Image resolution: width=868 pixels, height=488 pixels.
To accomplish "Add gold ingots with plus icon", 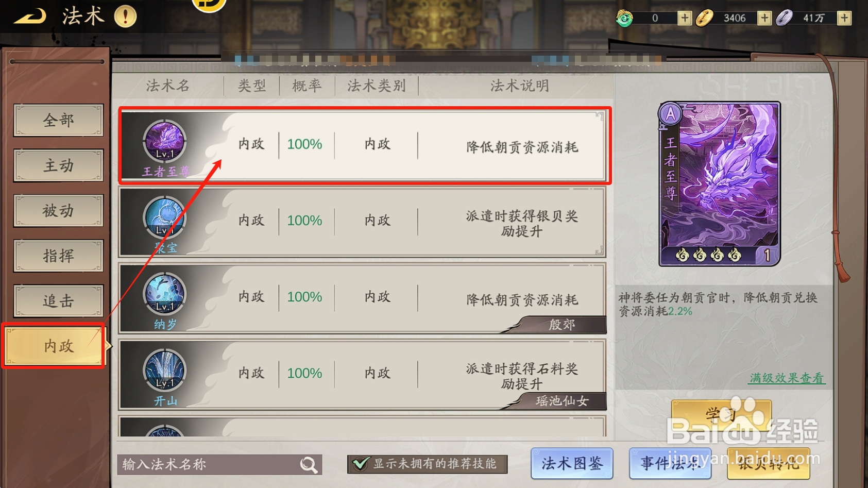I will click(x=764, y=18).
